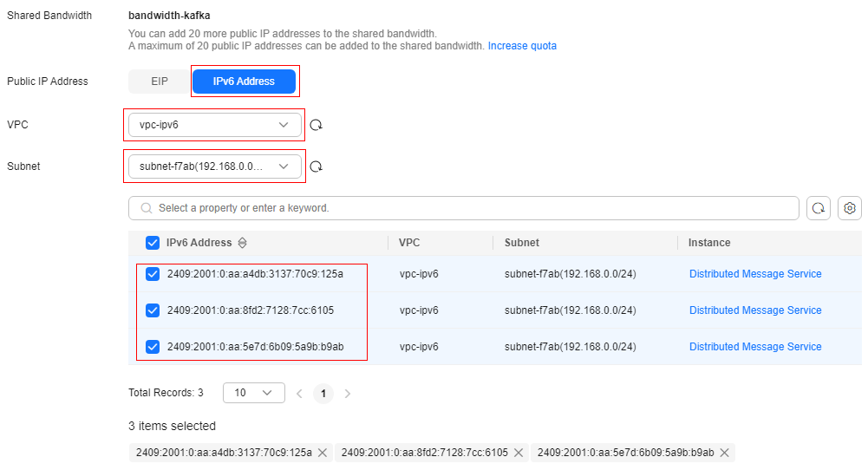This screenshot has width=868, height=470.
Task: Open the Subnet dropdown subnet-f7ab
Action: 215,166
